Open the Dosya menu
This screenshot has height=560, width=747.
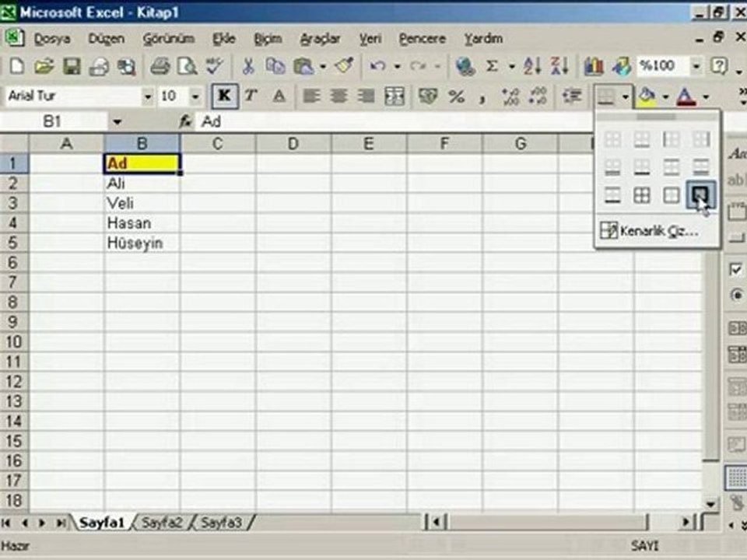click(x=52, y=39)
